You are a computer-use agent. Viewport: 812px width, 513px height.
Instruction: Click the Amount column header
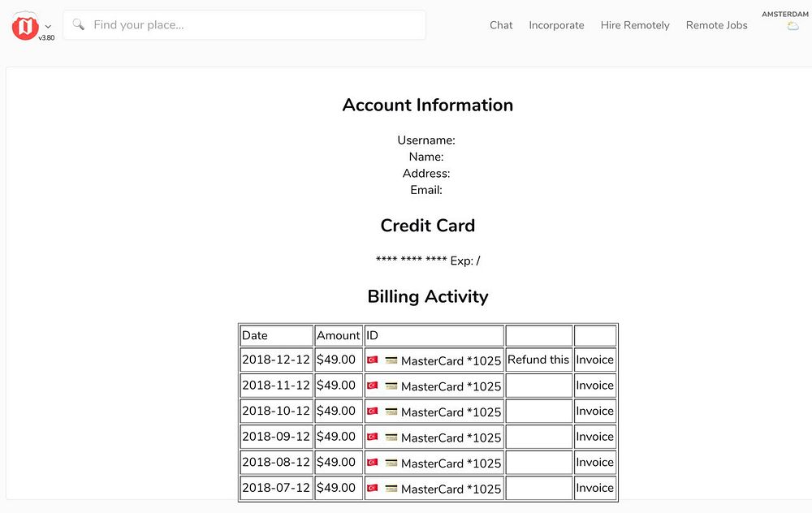(338, 335)
